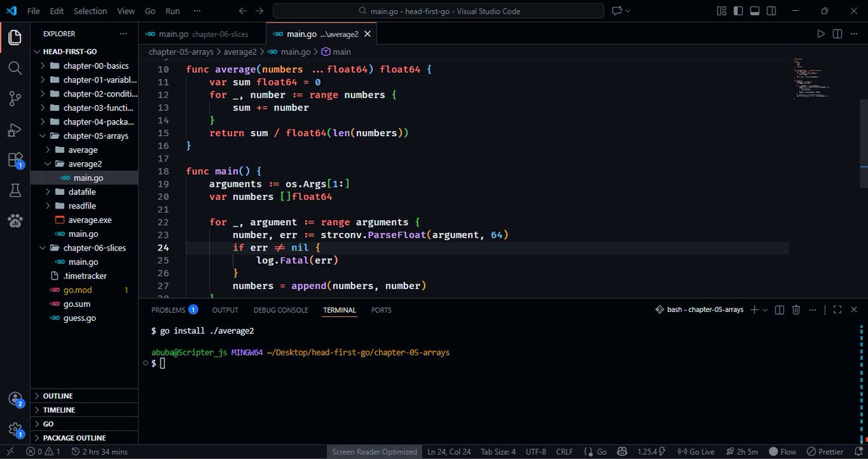
Task: Open the Testing flask view
Action: coord(15,190)
